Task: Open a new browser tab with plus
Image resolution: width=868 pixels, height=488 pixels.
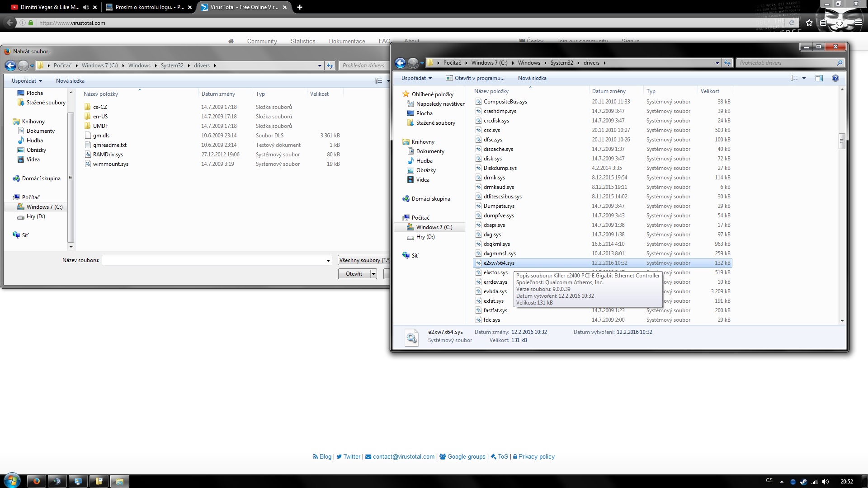Action: [x=299, y=7]
